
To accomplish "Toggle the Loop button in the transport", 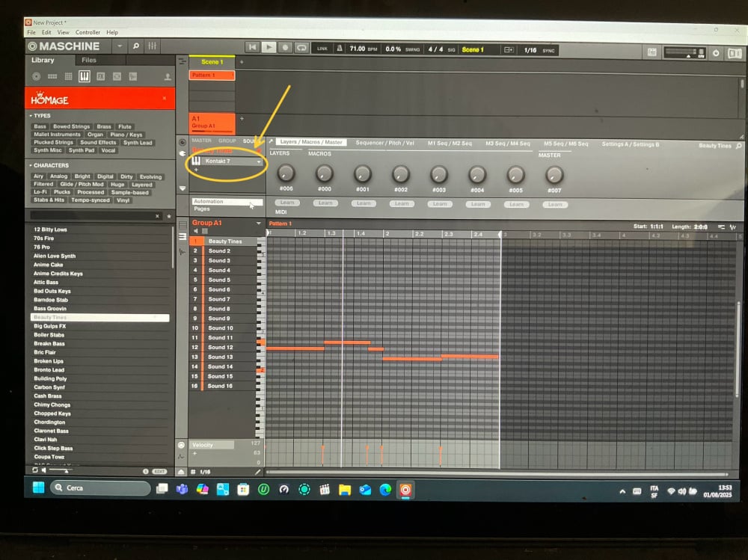I will [301, 48].
